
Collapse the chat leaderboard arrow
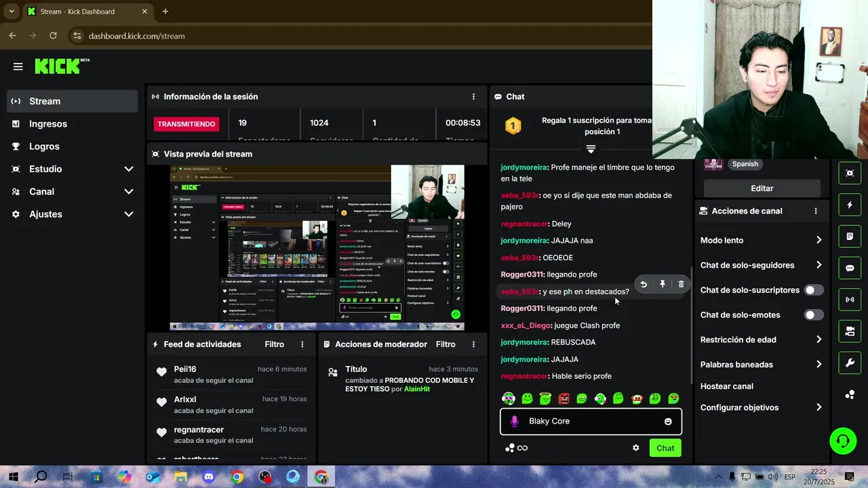click(591, 149)
